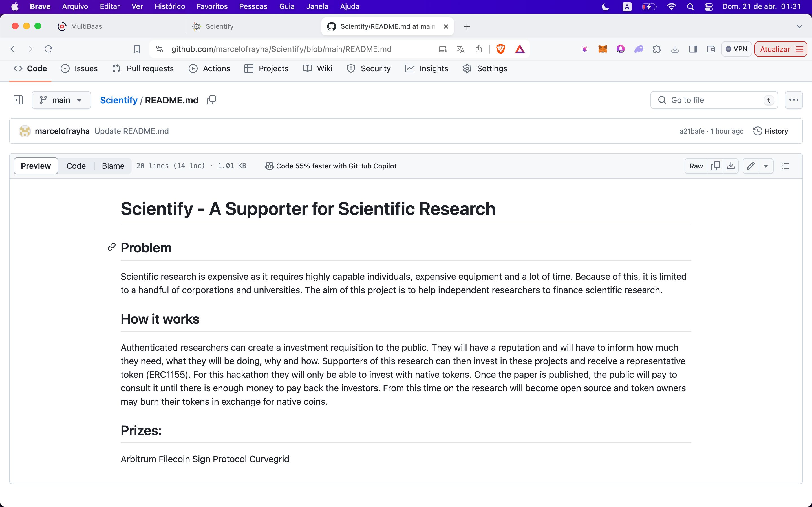Switch to Preview tab
The image size is (812, 507).
pos(35,165)
